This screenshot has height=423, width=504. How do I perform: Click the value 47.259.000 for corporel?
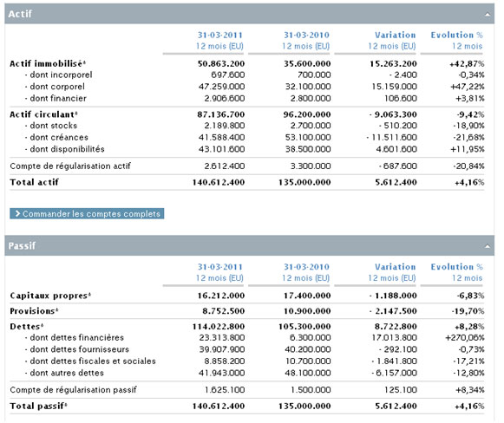(x=221, y=87)
